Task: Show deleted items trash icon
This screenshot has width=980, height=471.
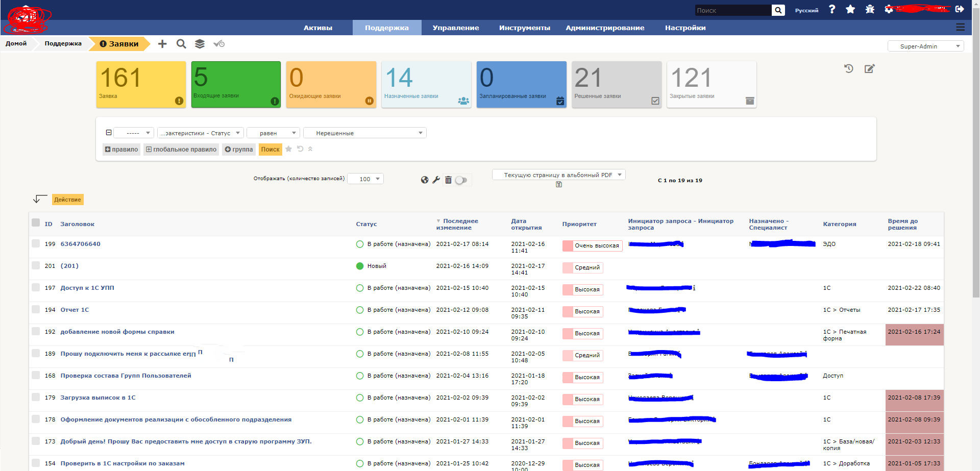Action: 448,180
